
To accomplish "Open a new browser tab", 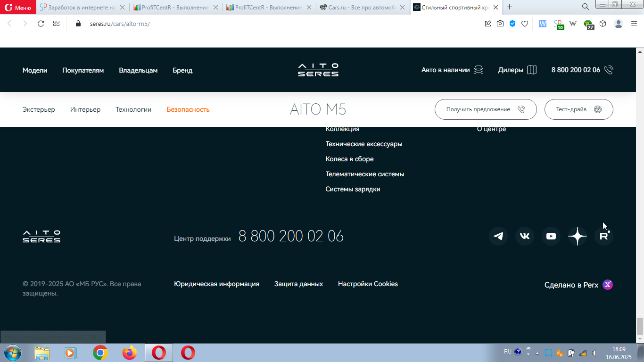I will (x=509, y=7).
